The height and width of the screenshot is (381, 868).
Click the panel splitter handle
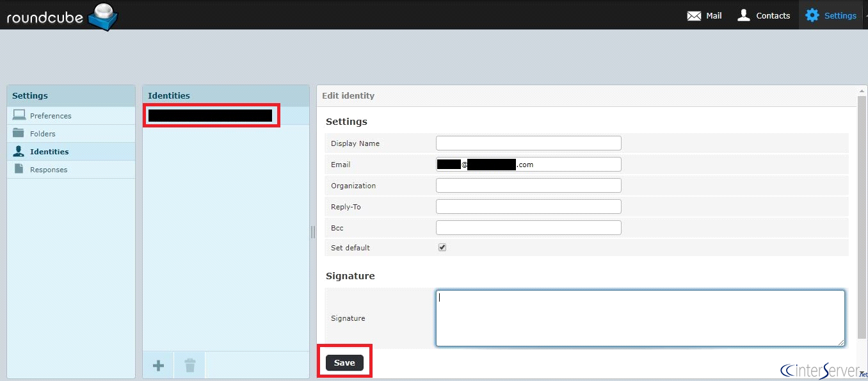pos(313,232)
